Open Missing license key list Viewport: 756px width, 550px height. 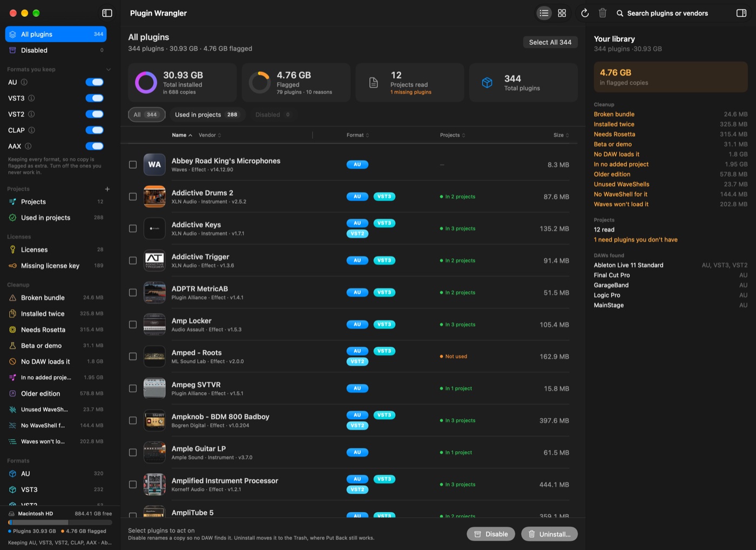[x=56, y=266]
